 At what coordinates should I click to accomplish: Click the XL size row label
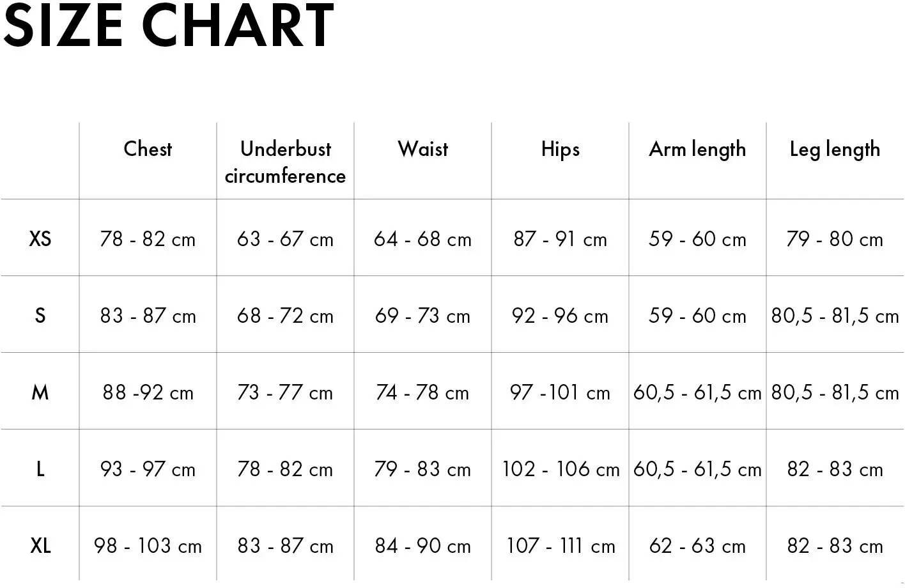coord(40,546)
